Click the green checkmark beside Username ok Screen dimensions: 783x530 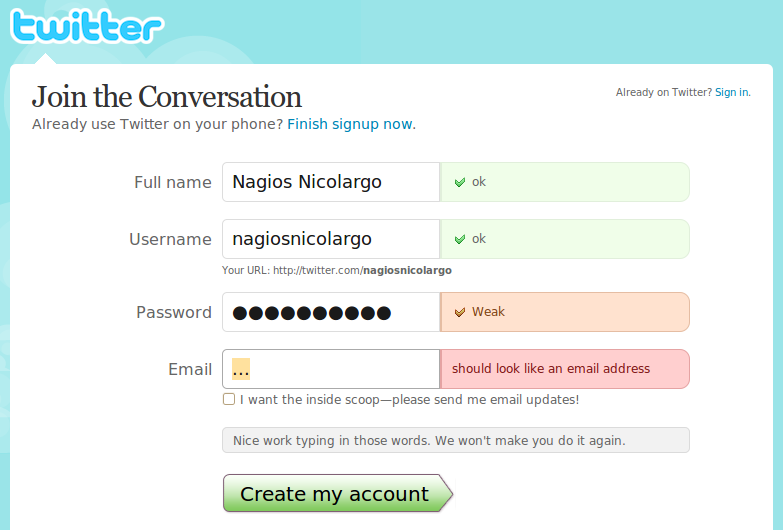coord(460,239)
